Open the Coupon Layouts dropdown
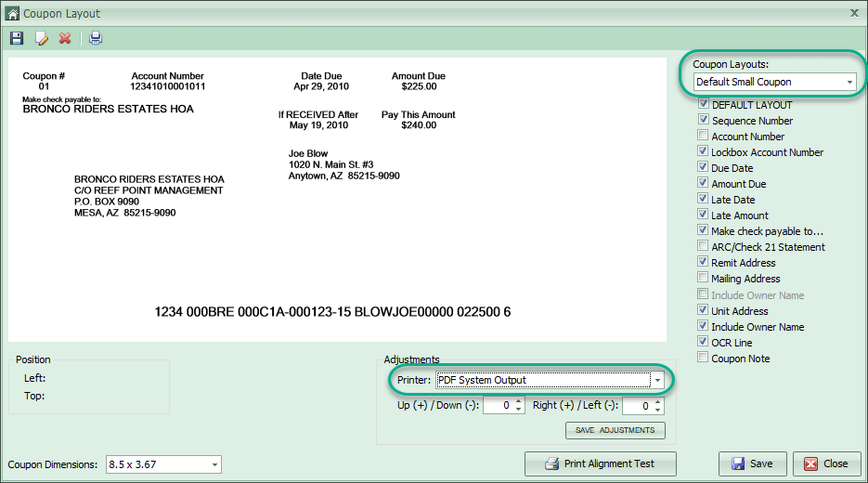The height and width of the screenshot is (483, 868). tap(849, 82)
